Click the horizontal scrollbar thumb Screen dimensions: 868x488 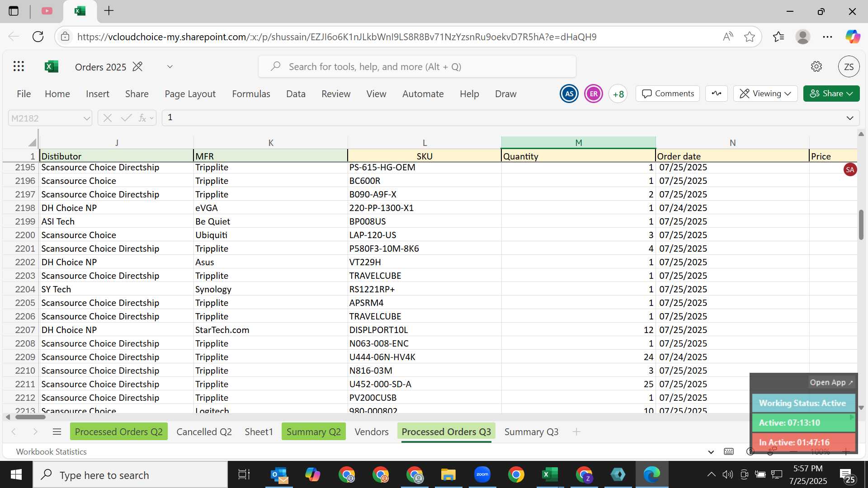[x=30, y=417]
